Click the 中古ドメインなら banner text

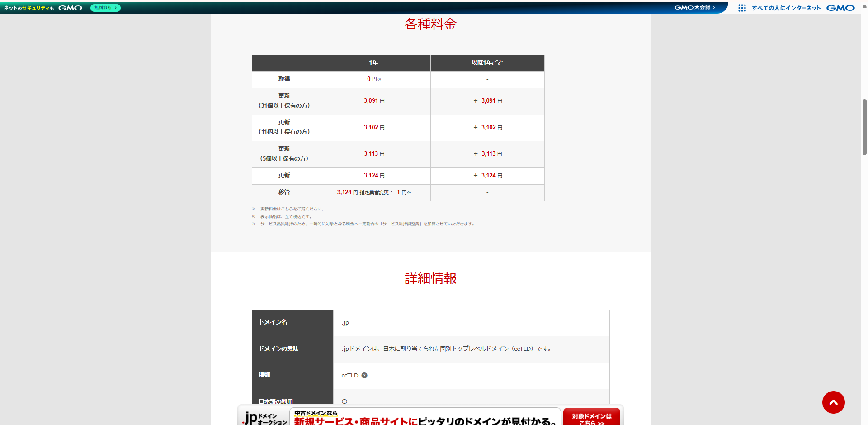316,413
